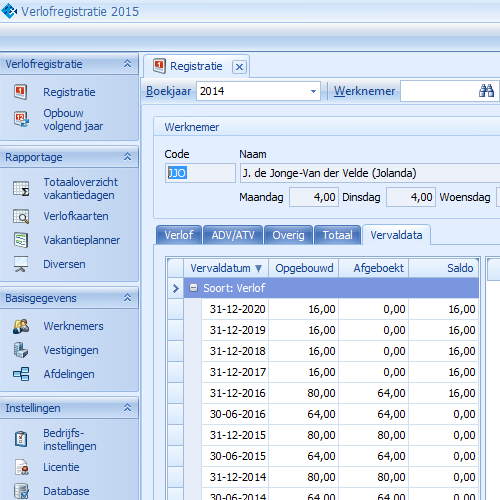Click the Verlofkaarten magnifier icon
The height and width of the screenshot is (500, 500).
click(21, 216)
